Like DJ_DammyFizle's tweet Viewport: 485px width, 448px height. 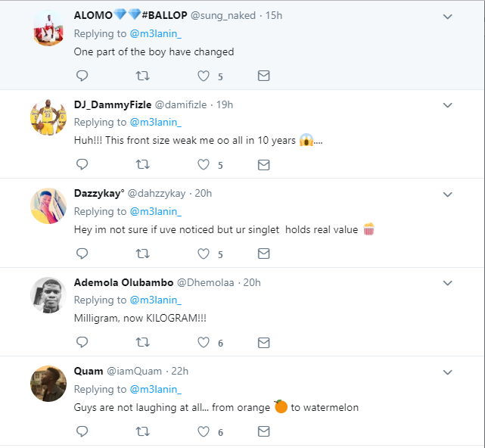tap(203, 164)
